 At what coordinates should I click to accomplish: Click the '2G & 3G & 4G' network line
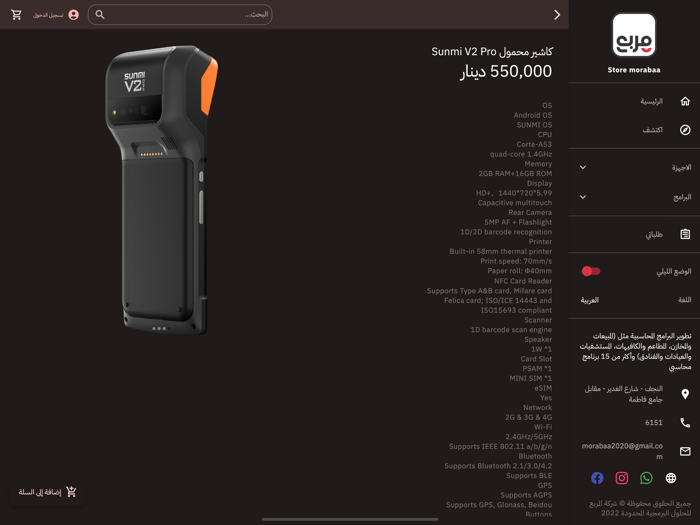coord(528,417)
